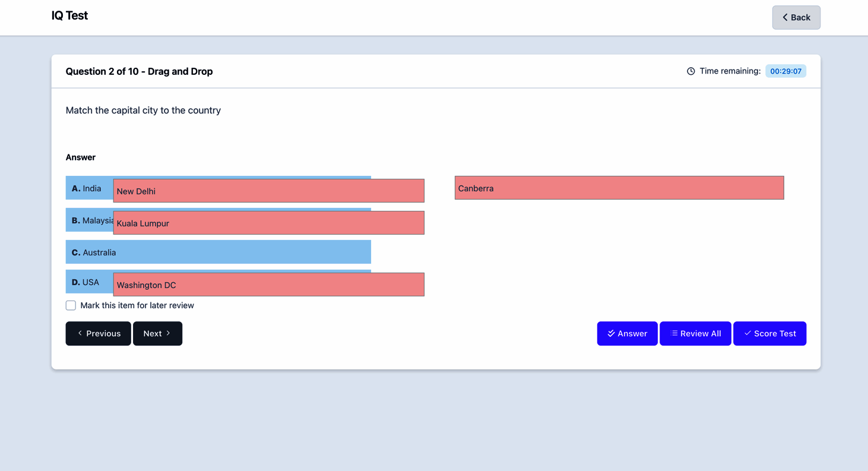Image resolution: width=868 pixels, height=471 pixels.
Task: Click the A. India country label
Action: 87,188
